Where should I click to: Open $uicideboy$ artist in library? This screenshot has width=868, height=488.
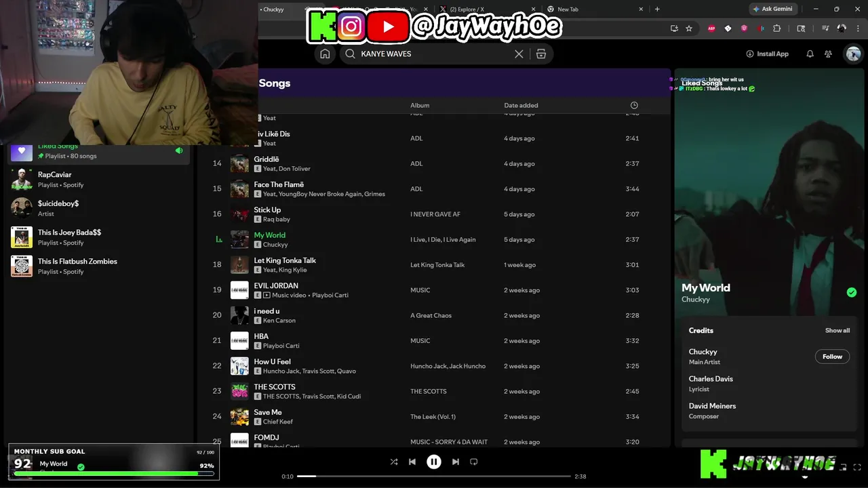pyautogui.click(x=98, y=208)
